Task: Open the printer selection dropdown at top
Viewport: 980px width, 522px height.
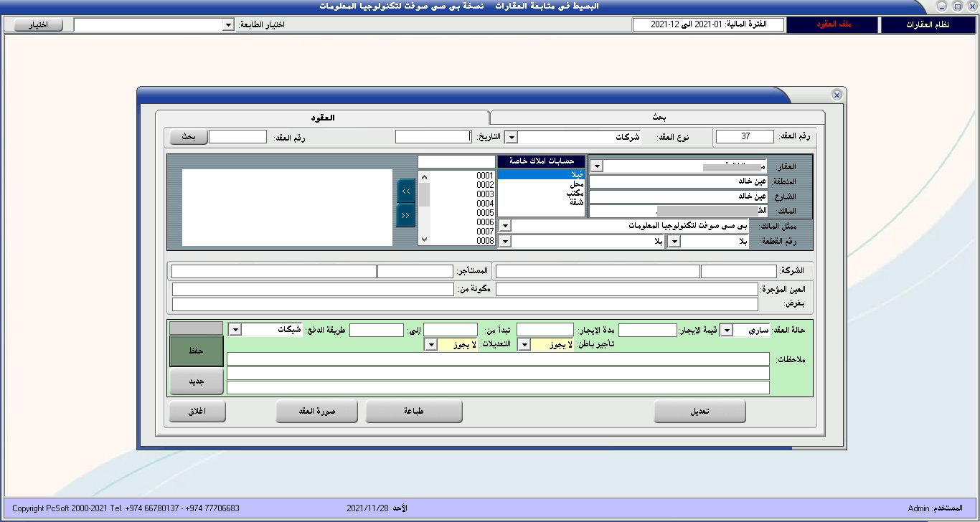Action: (228, 25)
